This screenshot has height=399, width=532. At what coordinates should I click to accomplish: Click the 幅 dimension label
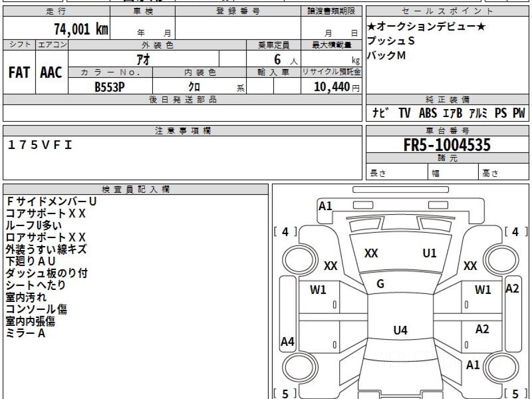[x=436, y=173]
